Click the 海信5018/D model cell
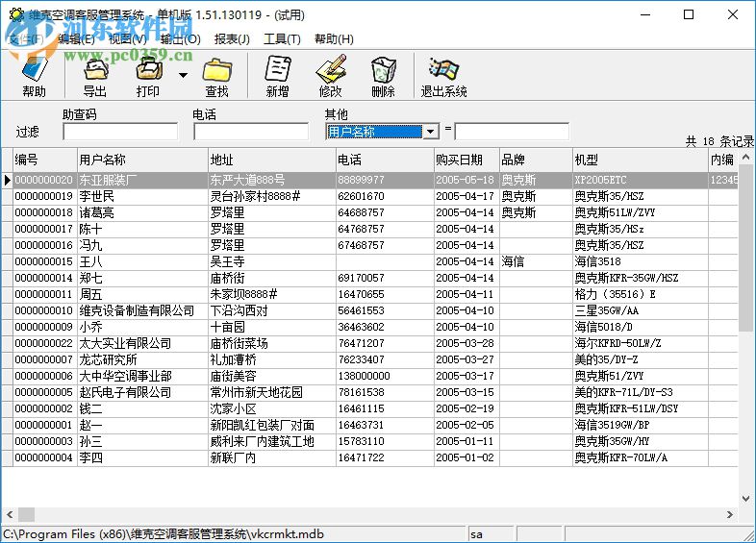The width and height of the screenshot is (756, 543). click(x=640, y=328)
